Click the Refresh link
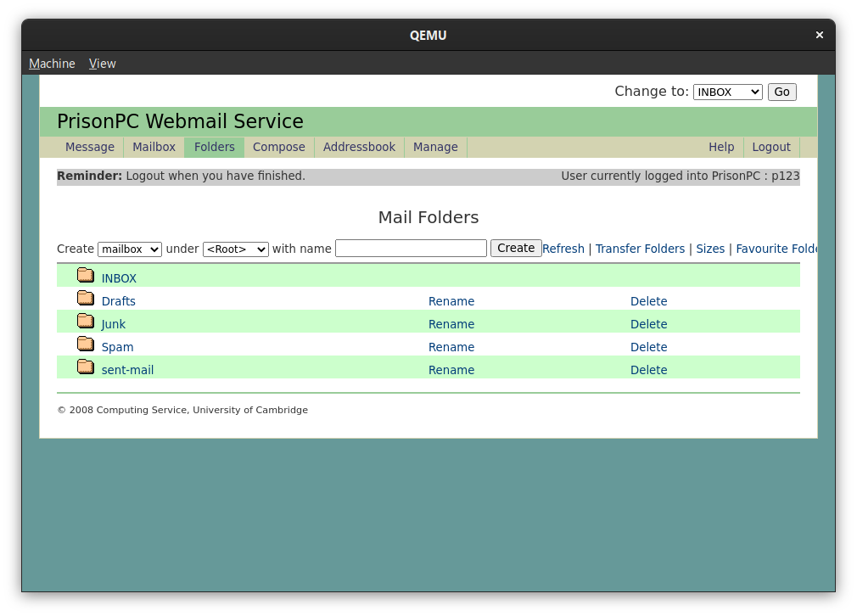 (563, 249)
